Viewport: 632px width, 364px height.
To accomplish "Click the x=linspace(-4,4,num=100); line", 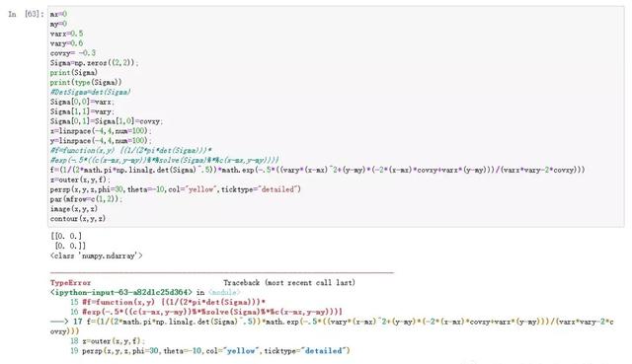I will pyautogui.click(x=101, y=131).
